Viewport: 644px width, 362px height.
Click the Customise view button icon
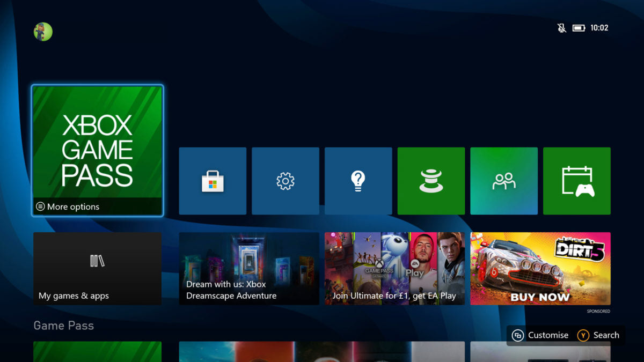(x=518, y=335)
